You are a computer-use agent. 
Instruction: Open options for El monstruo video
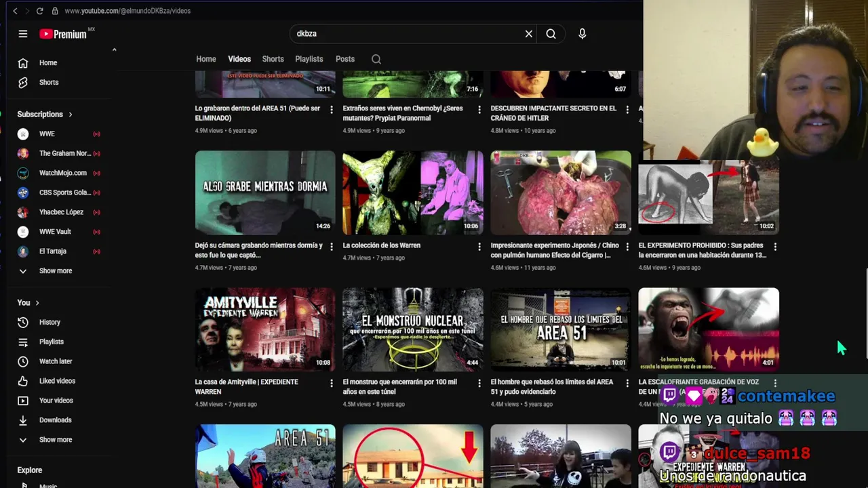point(479,383)
